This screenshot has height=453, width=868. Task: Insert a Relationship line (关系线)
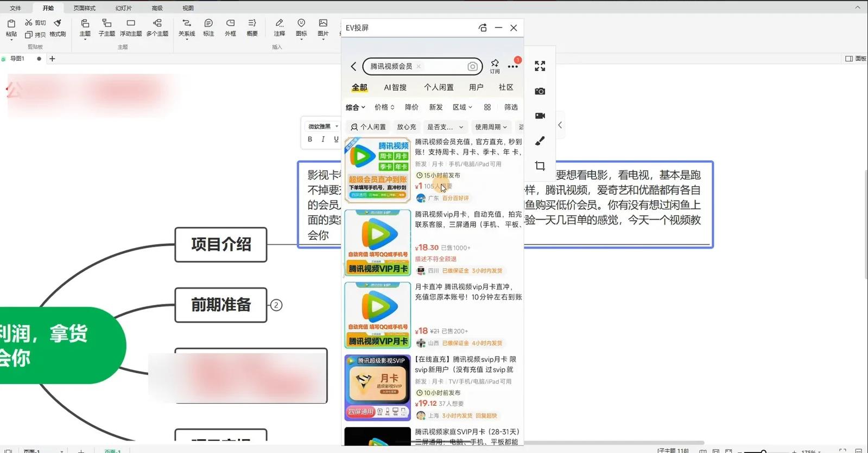(x=187, y=28)
